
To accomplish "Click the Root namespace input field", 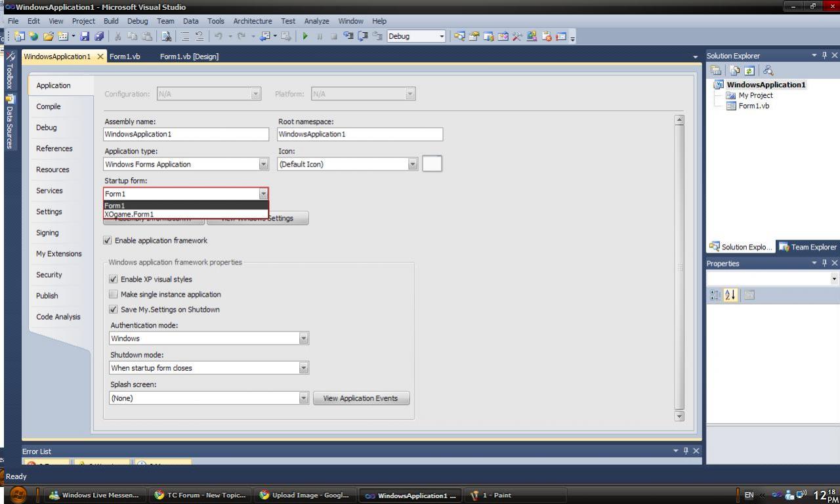I will pos(360,134).
